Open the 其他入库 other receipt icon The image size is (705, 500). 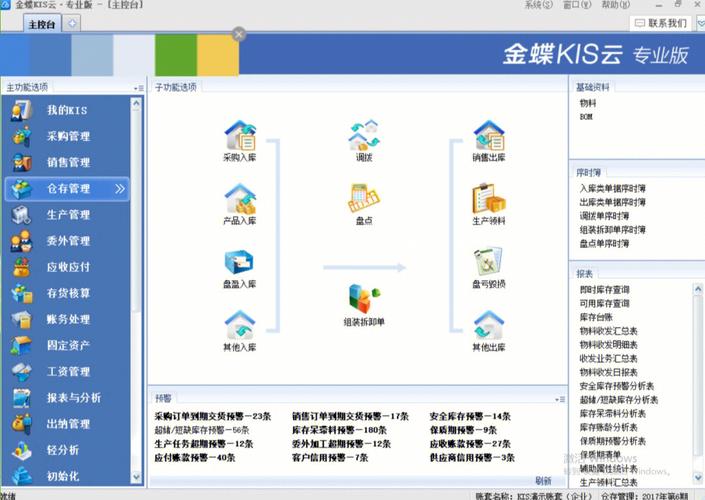240,325
